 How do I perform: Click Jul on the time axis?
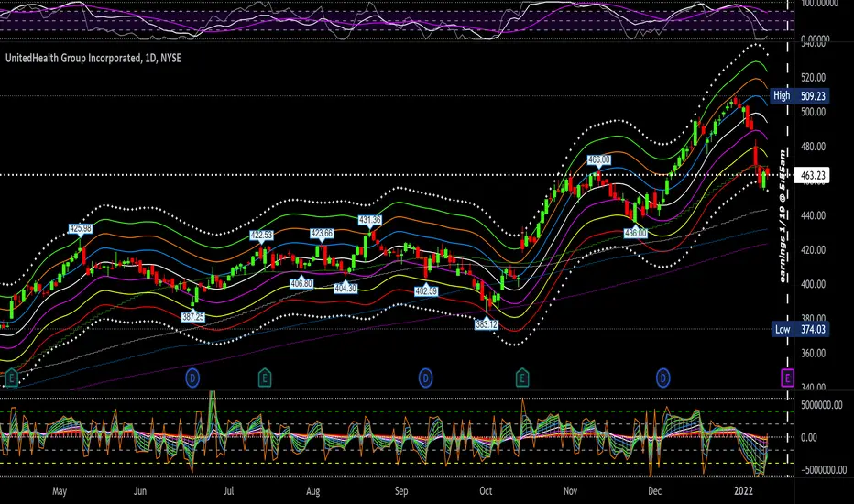point(229,491)
